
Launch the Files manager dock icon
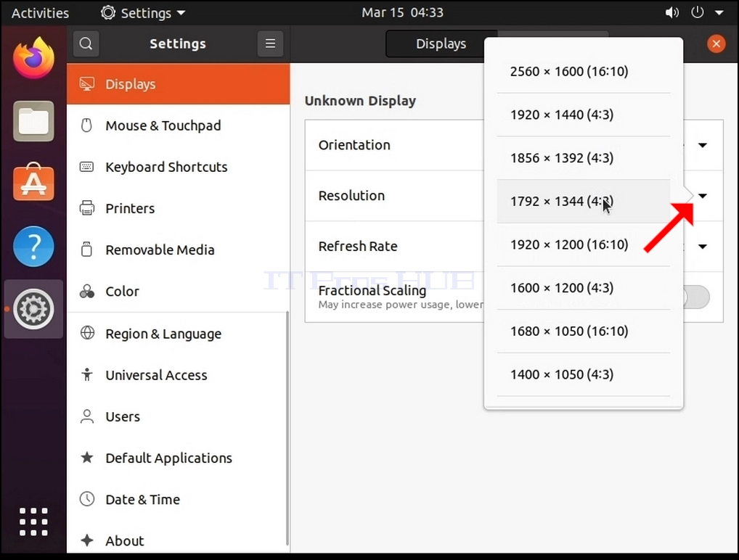point(33,121)
